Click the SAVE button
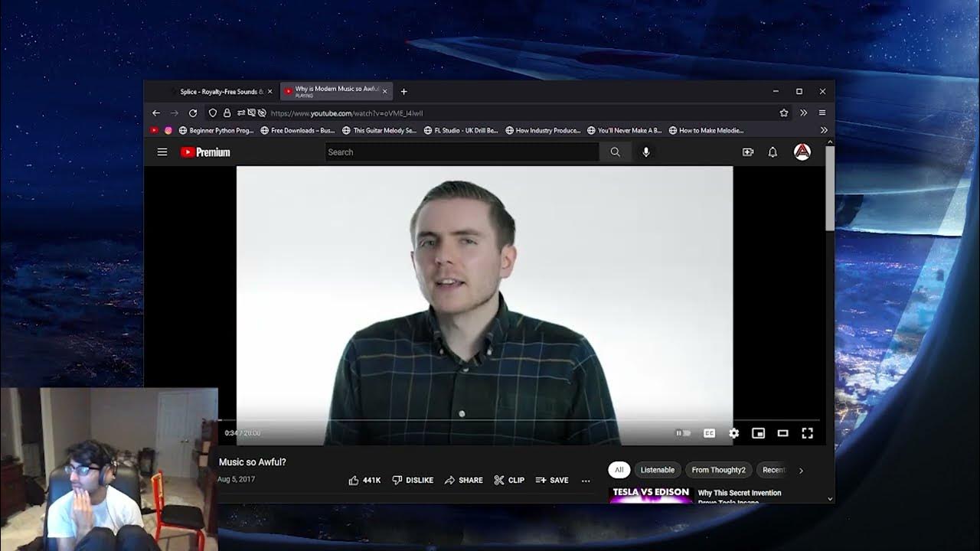The height and width of the screenshot is (551, 980). (x=552, y=480)
